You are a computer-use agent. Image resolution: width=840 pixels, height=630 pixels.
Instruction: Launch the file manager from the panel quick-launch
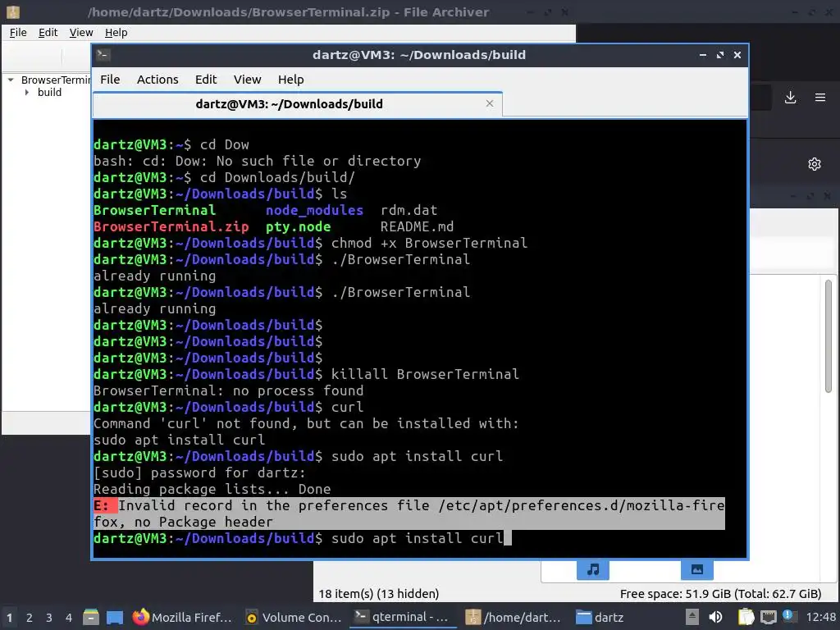coord(91,617)
